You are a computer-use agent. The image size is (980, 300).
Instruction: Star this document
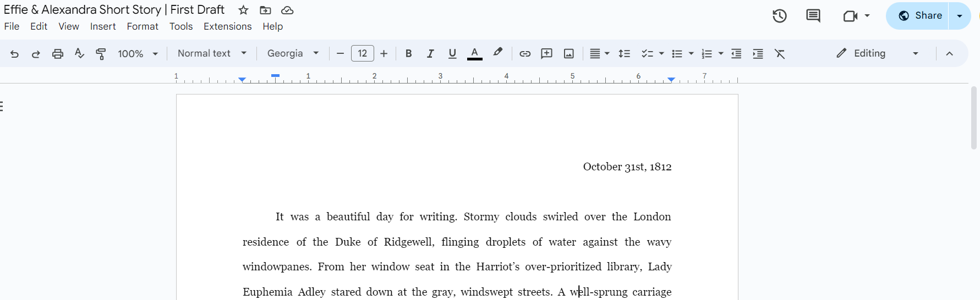(243, 10)
